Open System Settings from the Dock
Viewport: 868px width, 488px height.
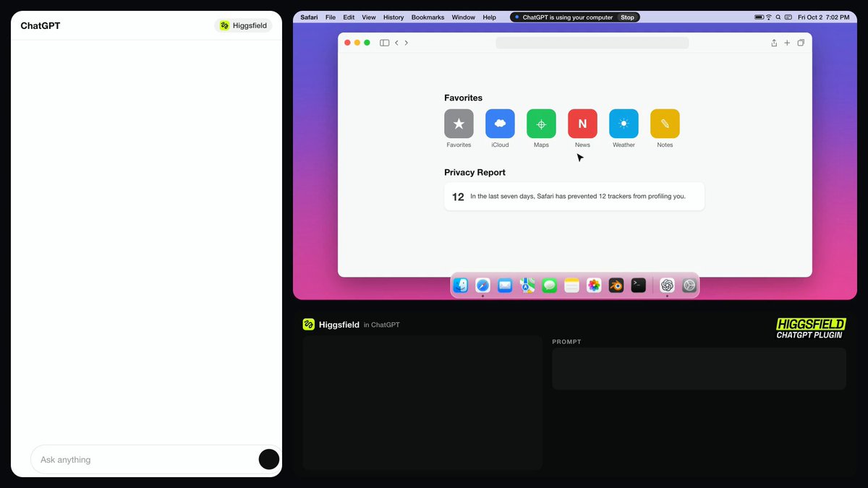[689, 286]
